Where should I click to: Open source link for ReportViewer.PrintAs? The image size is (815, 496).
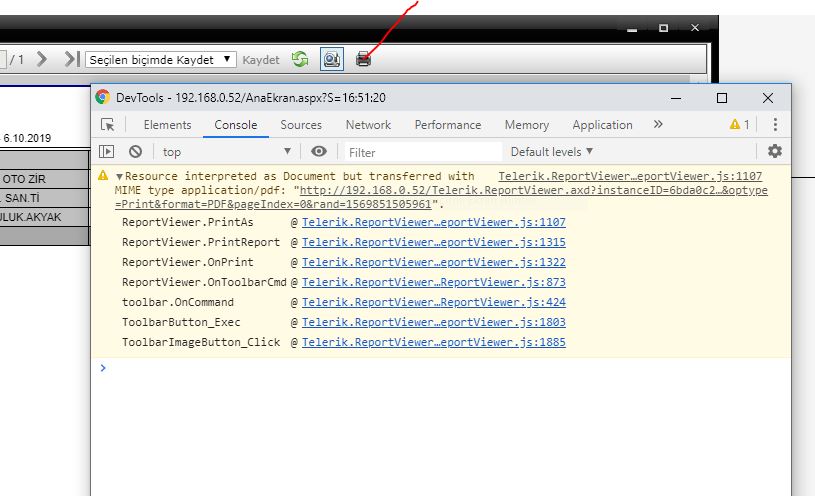(x=433, y=222)
